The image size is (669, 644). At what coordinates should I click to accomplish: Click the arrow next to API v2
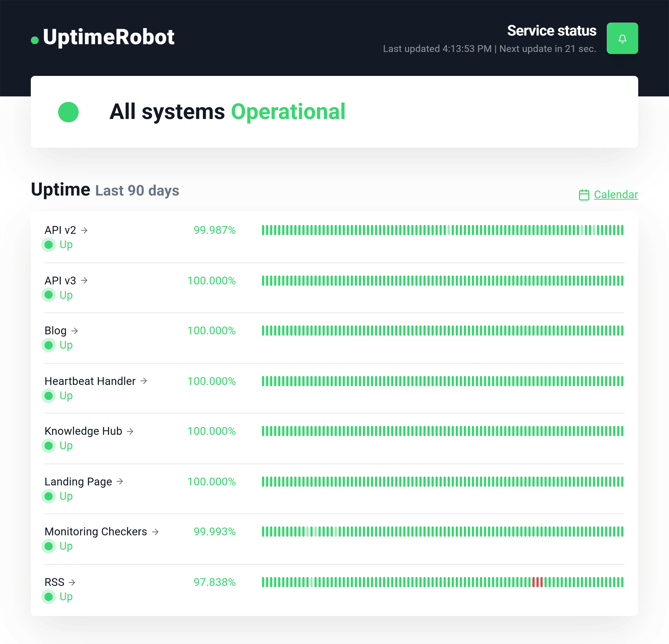pos(84,230)
